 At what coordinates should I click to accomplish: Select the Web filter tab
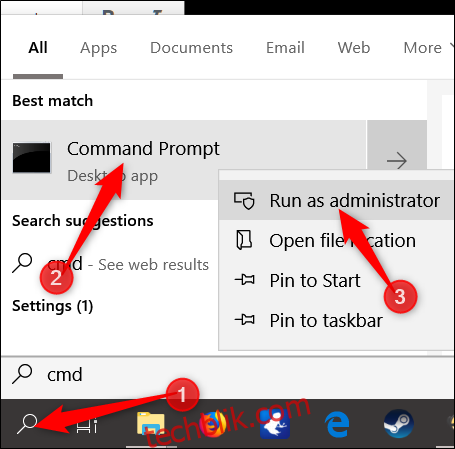pyautogui.click(x=354, y=48)
